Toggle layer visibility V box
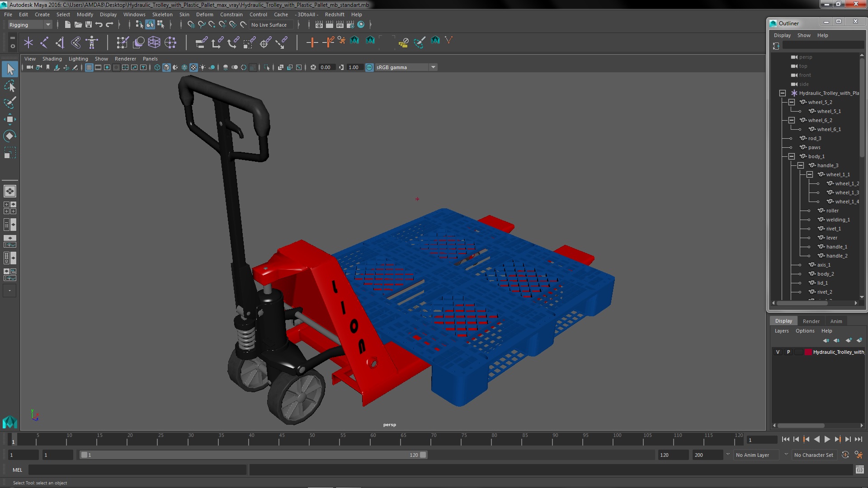 pos(778,352)
